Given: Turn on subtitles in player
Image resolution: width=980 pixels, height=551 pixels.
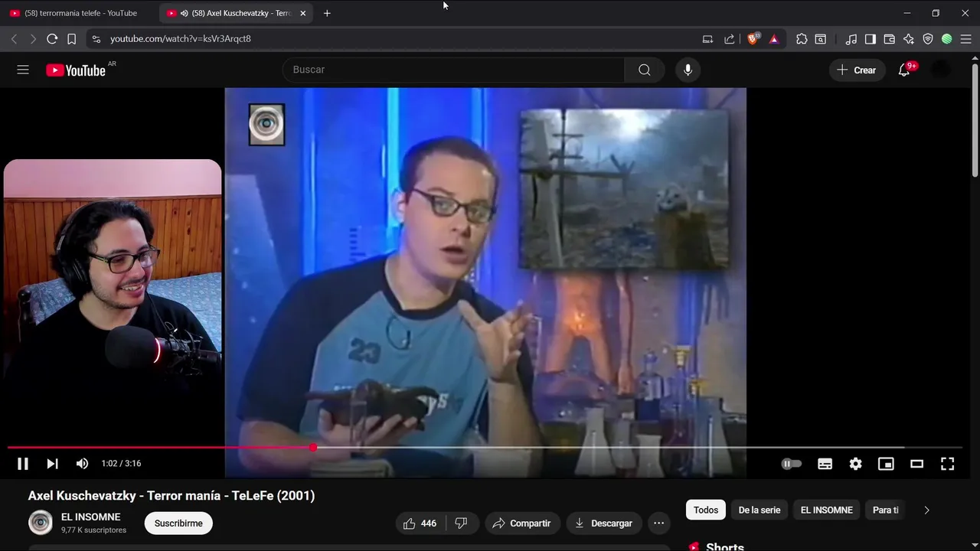Looking at the screenshot, I should [825, 464].
